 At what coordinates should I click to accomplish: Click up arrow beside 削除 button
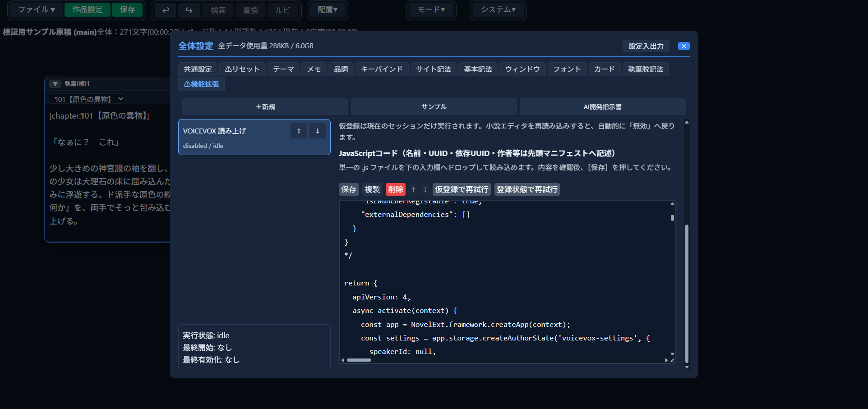click(x=413, y=189)
